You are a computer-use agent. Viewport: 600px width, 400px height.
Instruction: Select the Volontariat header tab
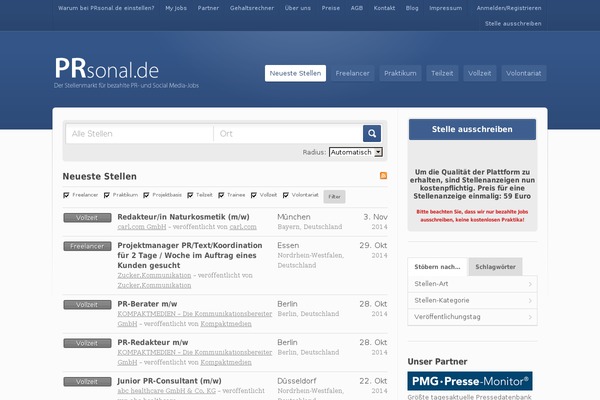tap(523, 73)
